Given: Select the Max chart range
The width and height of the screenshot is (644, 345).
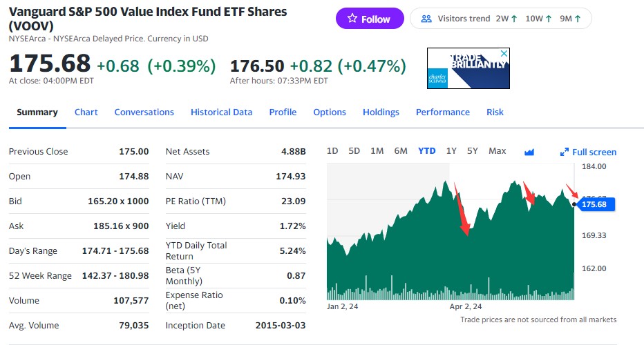Looking at the screenshot, I should click(498, 151).
